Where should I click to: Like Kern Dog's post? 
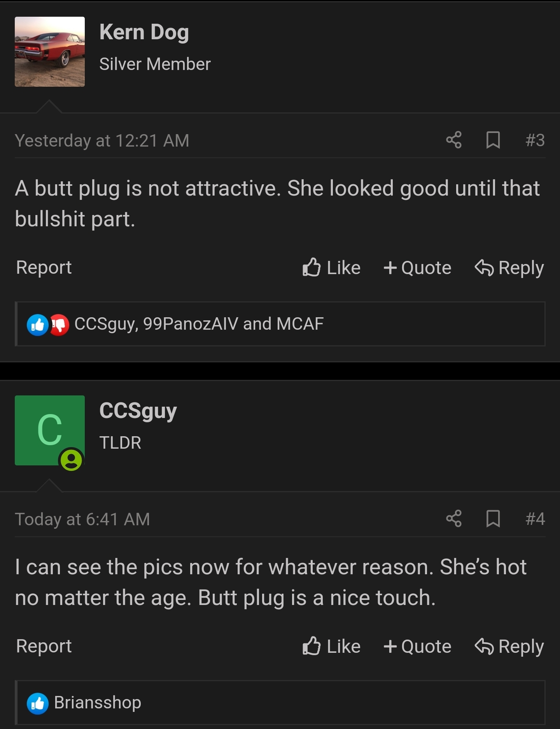(331, 267)
